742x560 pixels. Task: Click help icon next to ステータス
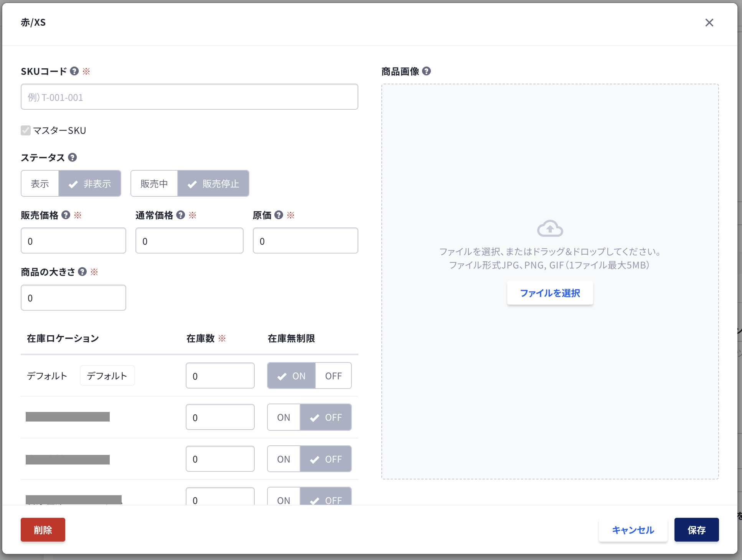(x=72, y=157)
